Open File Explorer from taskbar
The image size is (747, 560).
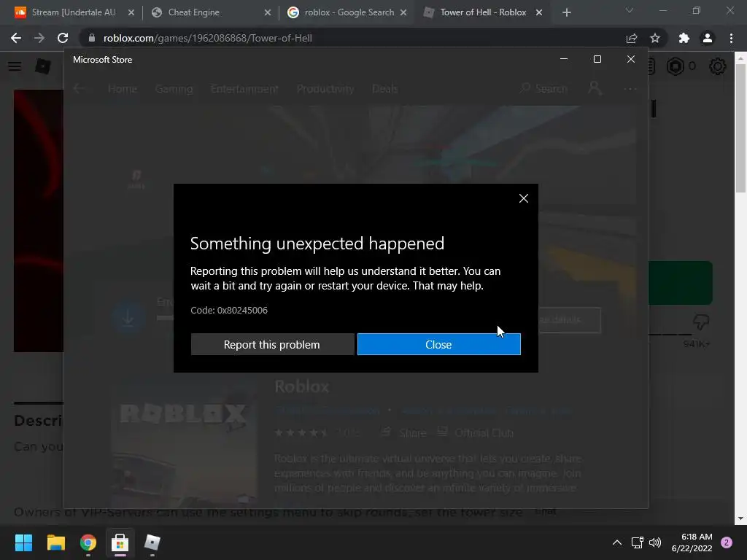(x=55, y=542)
